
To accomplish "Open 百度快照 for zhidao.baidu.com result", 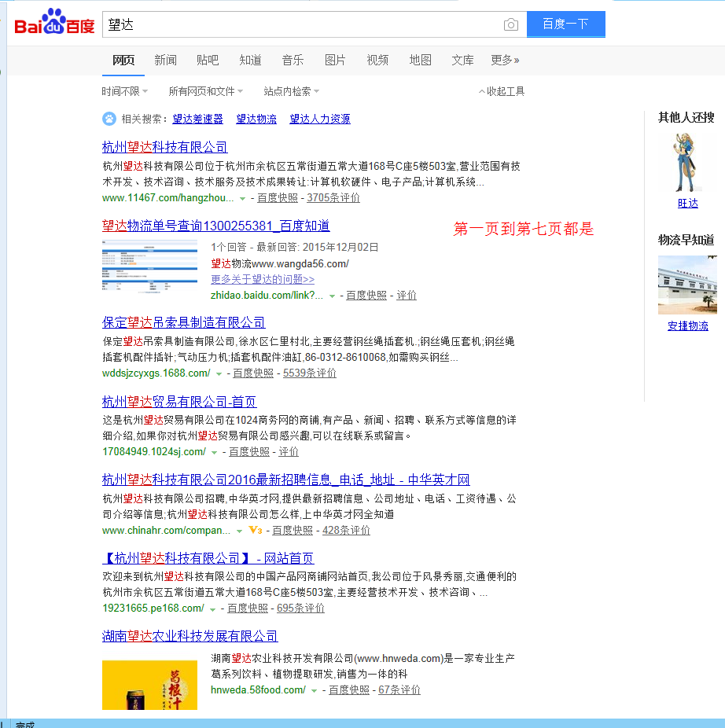I will pos(366,296).
